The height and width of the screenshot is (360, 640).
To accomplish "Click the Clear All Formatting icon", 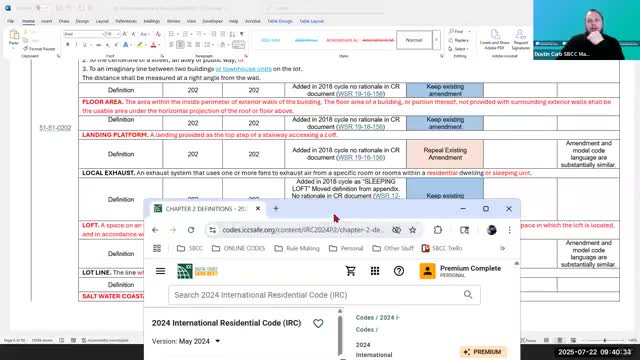I will click(158, 34).
